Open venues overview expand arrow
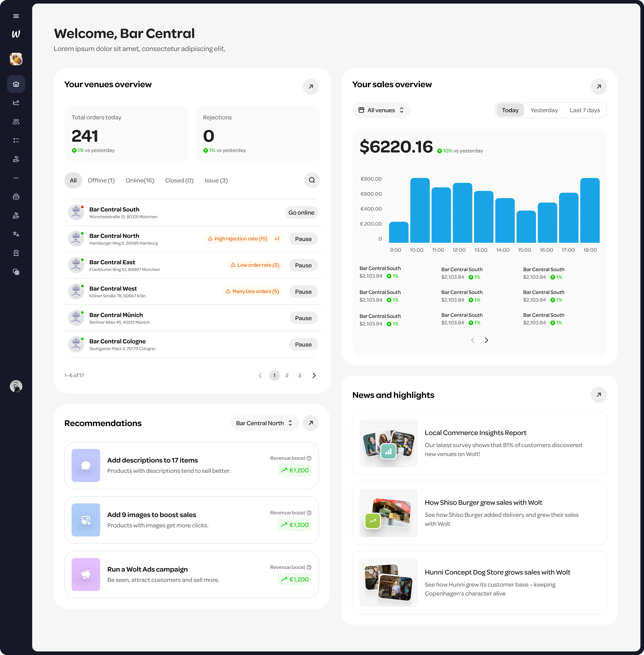The width and height of the screenshot is (644, 655). 310,87
